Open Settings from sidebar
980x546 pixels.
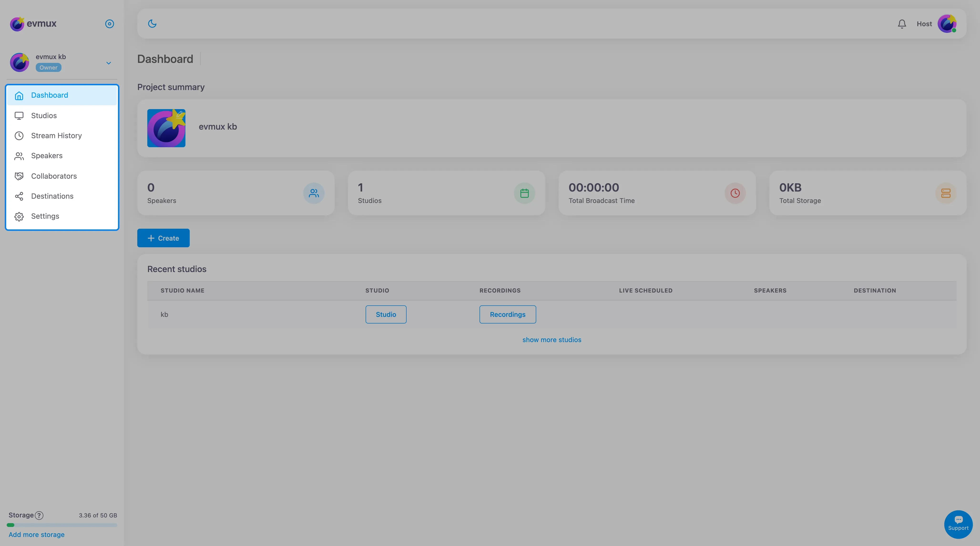[62, 216]
